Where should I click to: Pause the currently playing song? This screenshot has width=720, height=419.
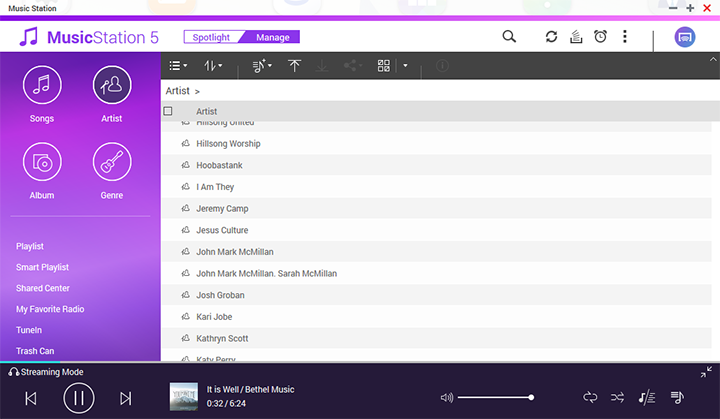tap(78, 398)
